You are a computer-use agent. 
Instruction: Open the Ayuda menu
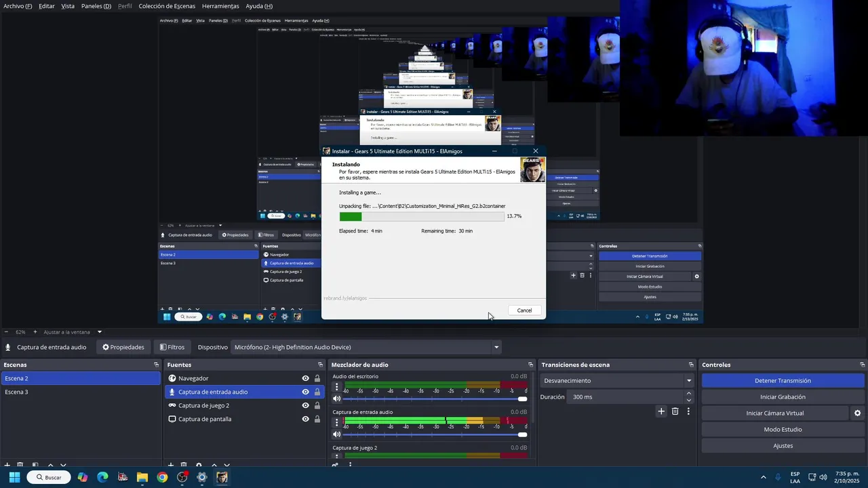click(259, 6)
